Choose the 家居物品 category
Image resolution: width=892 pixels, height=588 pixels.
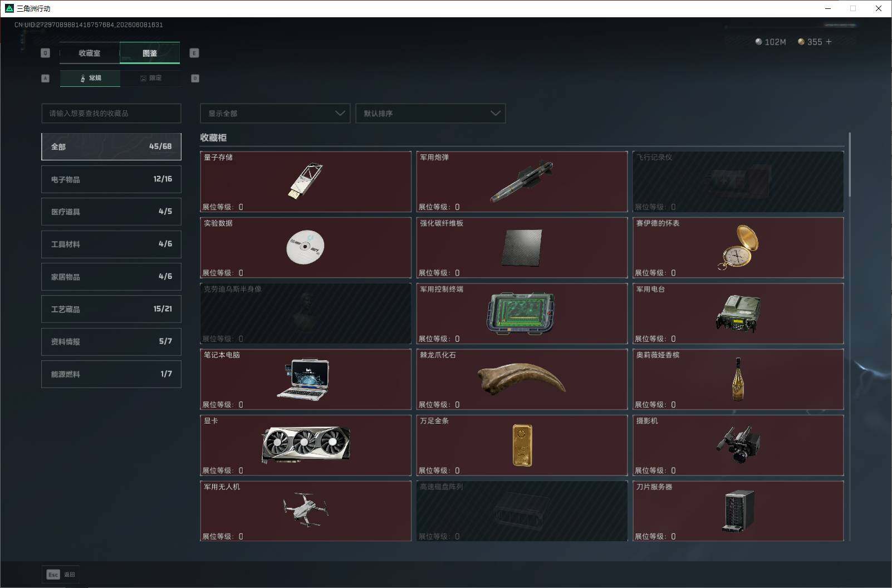(x=111, y=277)
